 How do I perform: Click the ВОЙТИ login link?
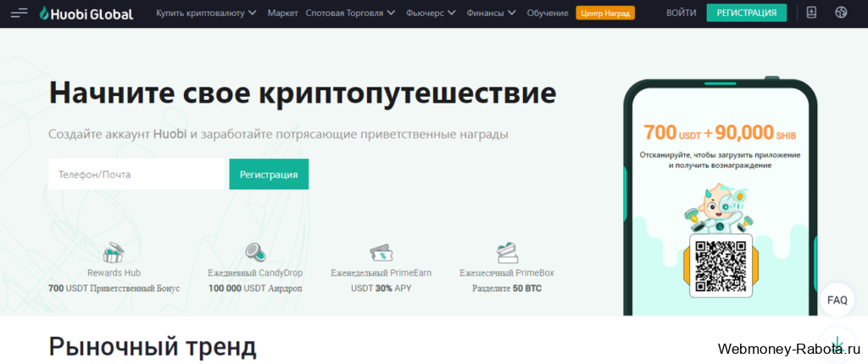[682, 13]
